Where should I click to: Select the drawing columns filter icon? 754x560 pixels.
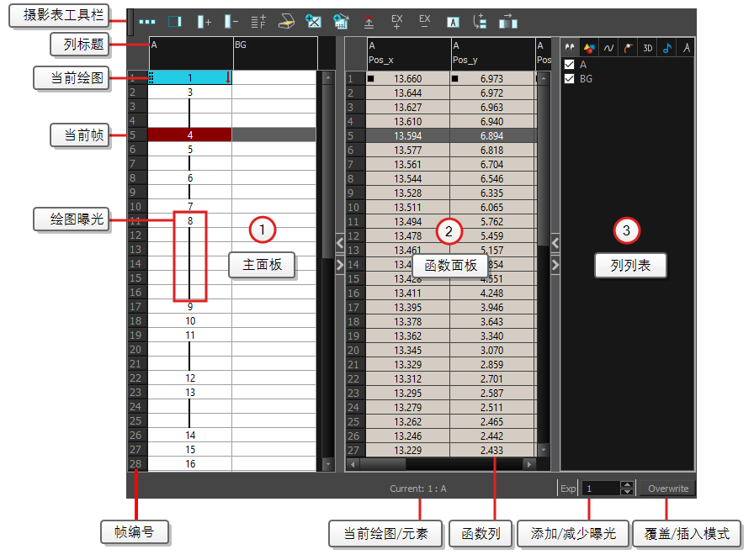[589, 47]
